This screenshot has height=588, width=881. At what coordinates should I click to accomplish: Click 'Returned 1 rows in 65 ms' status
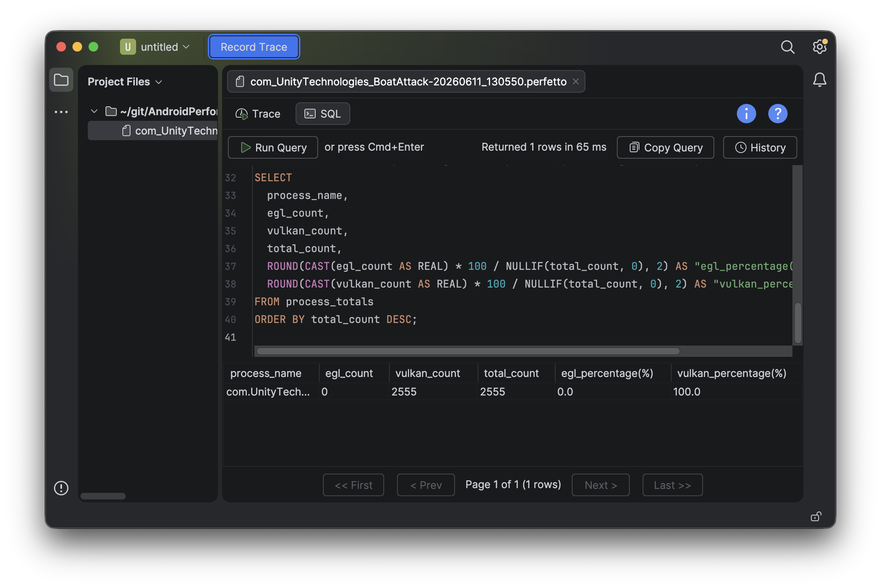pos(544,147)
